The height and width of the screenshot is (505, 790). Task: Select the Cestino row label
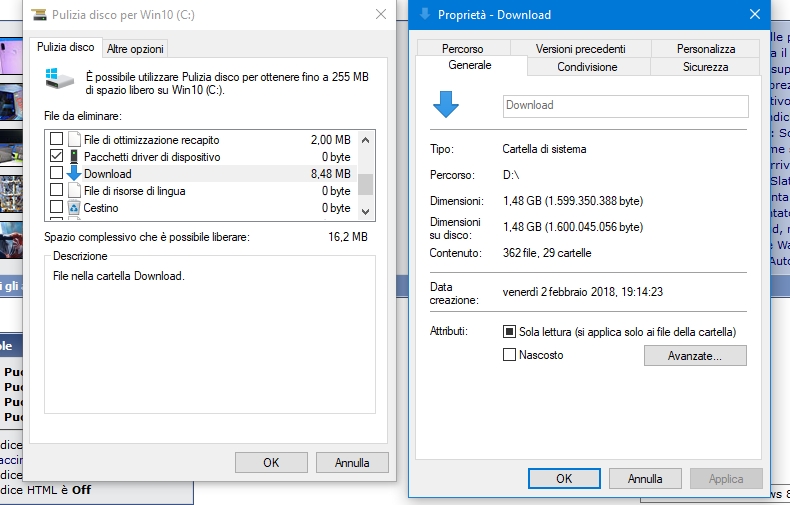point(101,208)
